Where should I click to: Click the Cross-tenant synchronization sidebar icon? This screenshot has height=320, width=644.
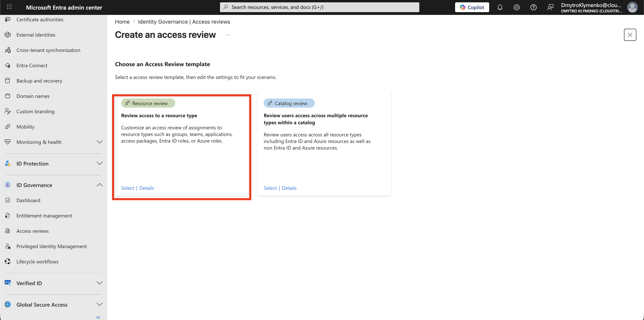point(8,50)
